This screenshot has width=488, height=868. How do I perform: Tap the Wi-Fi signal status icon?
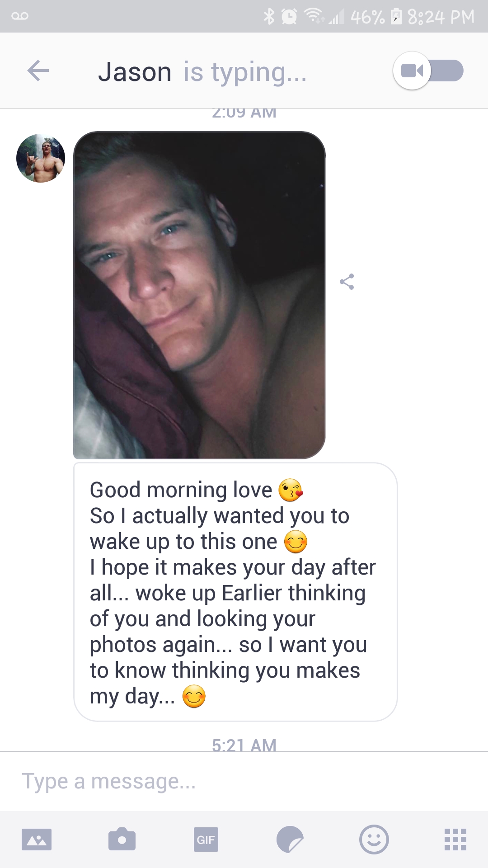tap(314, 16)
